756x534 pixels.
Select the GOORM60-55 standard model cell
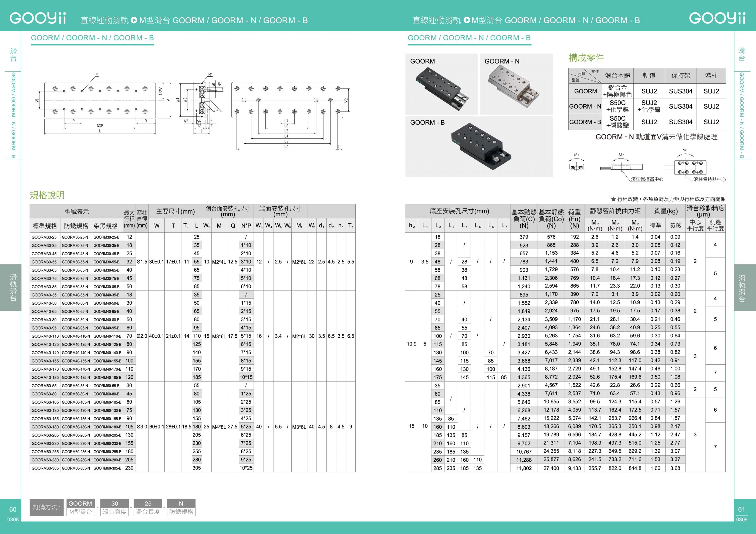point(45,385)
